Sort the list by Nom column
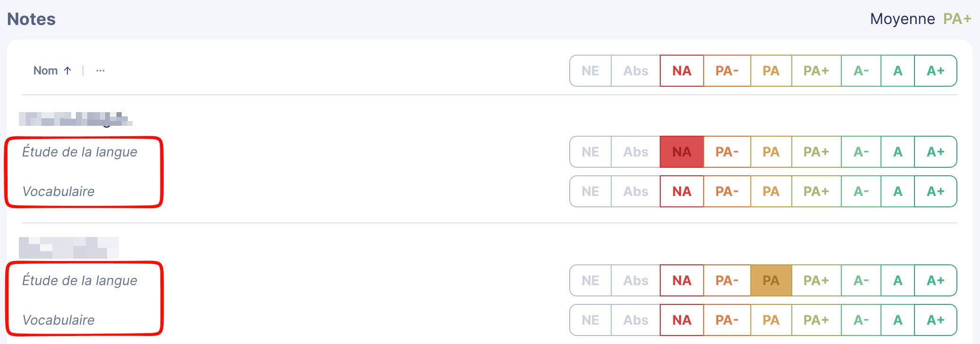The width and height of the screenshot is (980, 344). (x=45, y=71)
